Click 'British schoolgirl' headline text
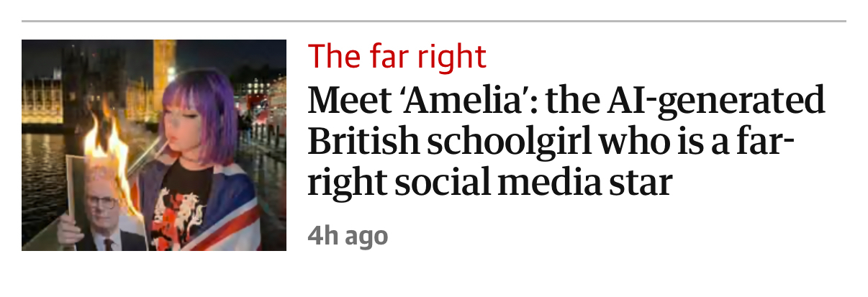Screen dimensions: 868x297 [x=443, y=142]
